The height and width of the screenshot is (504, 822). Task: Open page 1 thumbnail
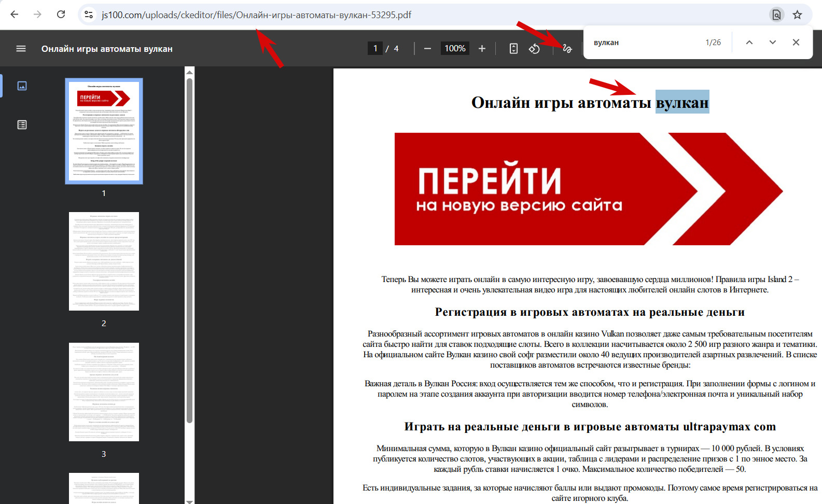click(x=104, y=131)
